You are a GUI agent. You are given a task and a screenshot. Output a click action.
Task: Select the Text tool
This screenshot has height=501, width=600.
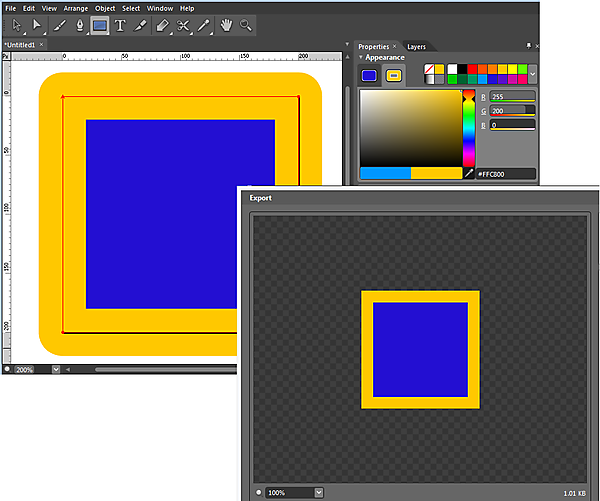(120, 25)
